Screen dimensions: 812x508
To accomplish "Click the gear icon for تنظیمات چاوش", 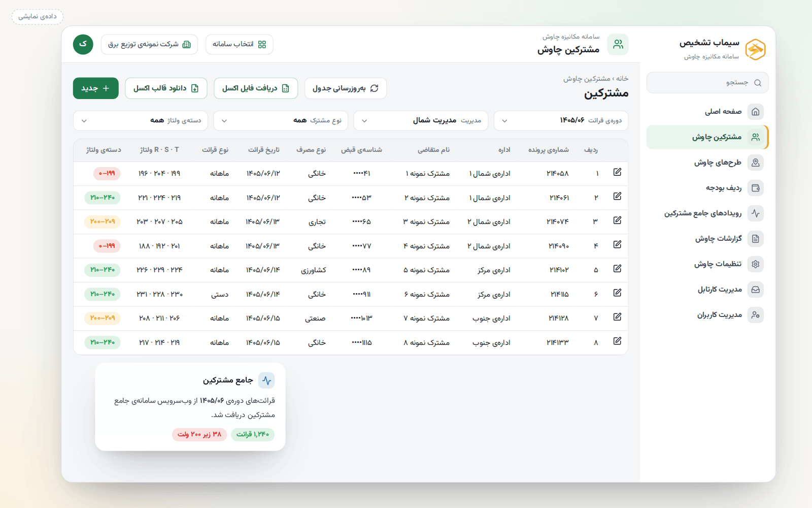I will (755, 264).
